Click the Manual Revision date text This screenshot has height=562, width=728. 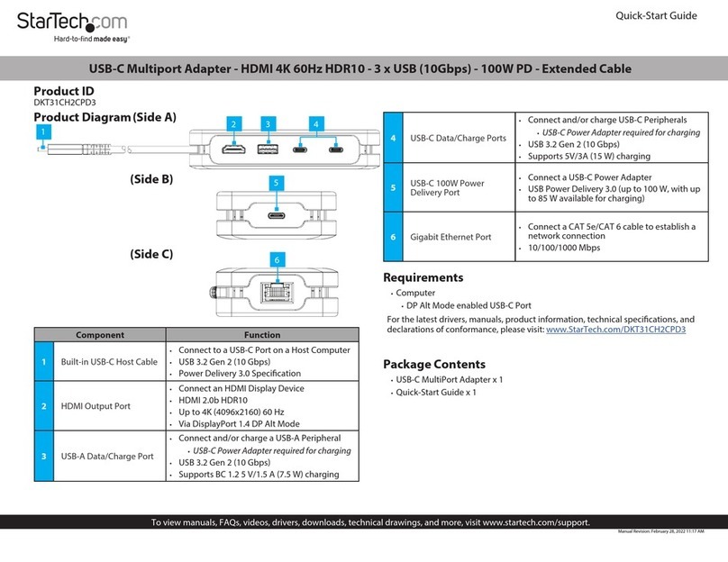(x=660, y=531)
